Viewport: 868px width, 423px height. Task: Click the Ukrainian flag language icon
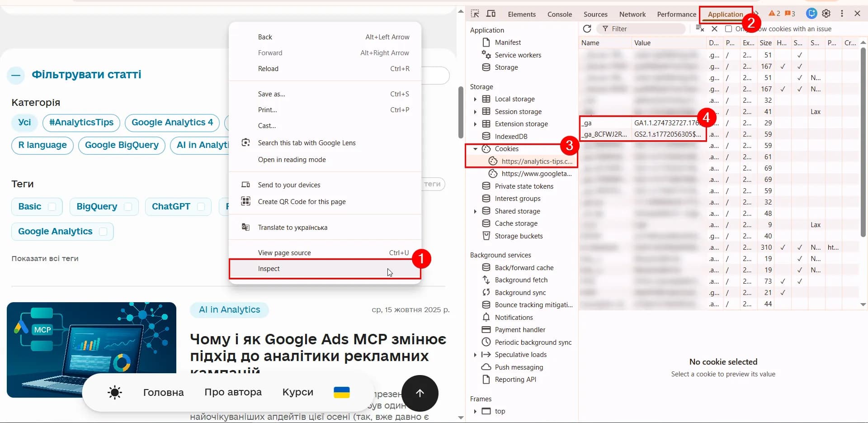341,392
